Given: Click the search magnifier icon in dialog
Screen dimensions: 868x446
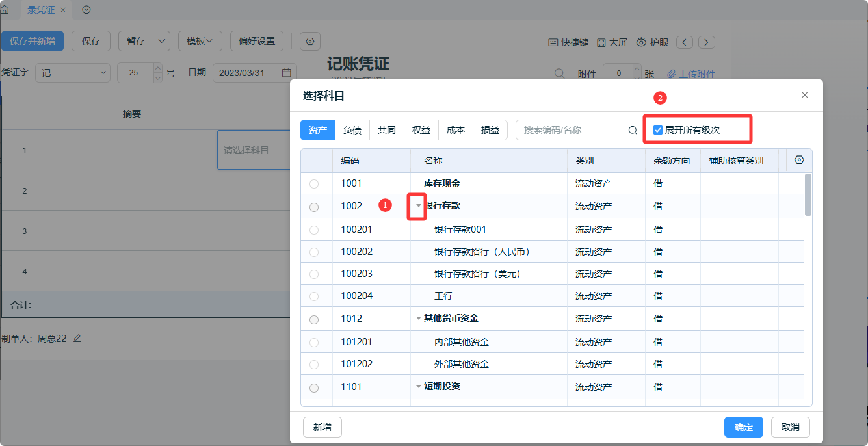Looking at the screenshot, I should click(633, 130).
